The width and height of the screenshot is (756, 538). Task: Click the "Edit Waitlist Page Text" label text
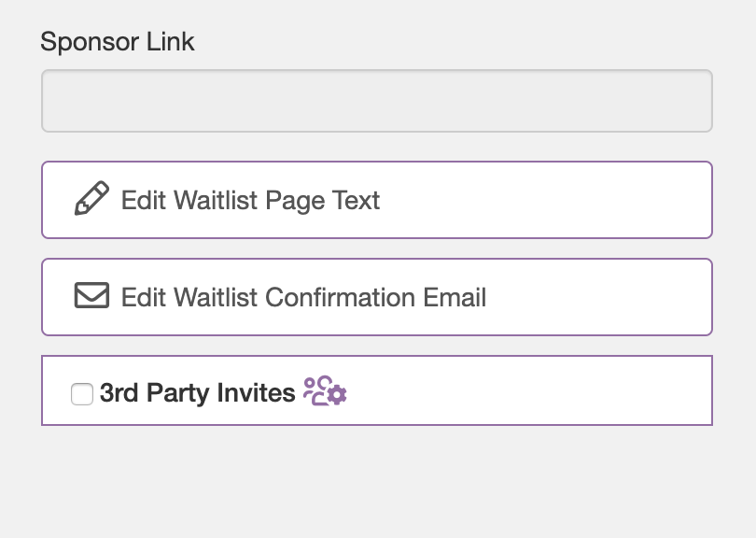pyautogui.click(x=250, y=201)
